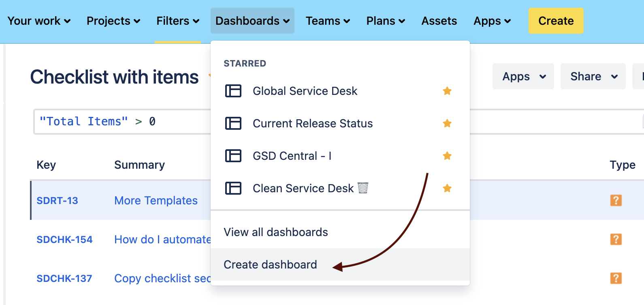644x305 pixels.
Task: Click the issue type icon for SDCHK-154
Action: [x=616, y=239]
